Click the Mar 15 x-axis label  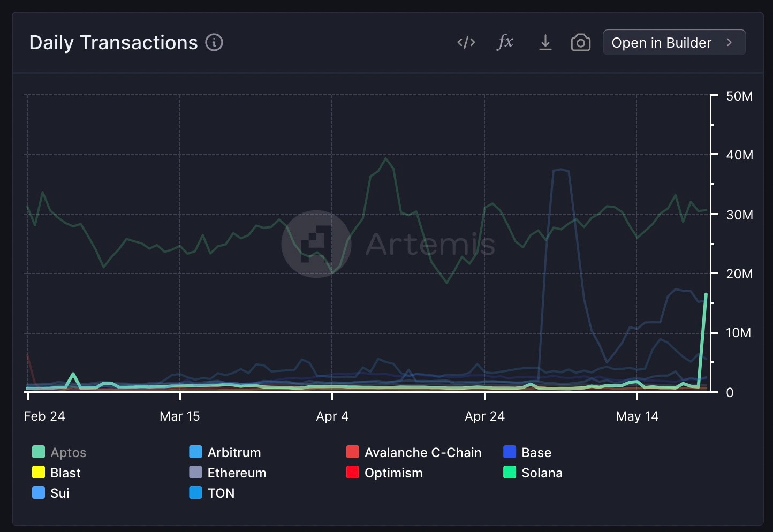click(x=180, y=416)
